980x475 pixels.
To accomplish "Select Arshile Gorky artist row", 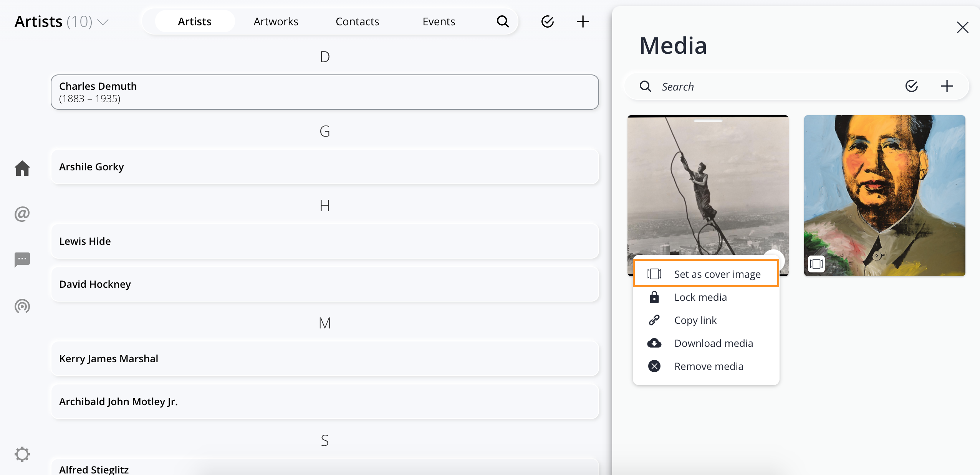I will pyautogui.click(x=324, y=167).
